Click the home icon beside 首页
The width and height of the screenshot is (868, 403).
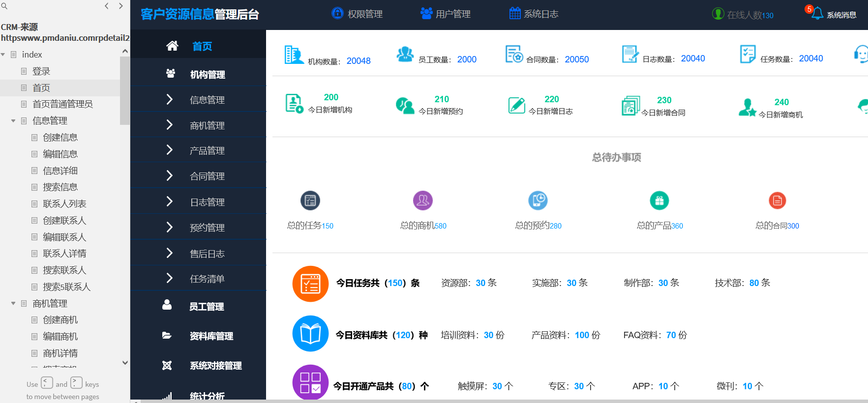click(x=172, y=46)
